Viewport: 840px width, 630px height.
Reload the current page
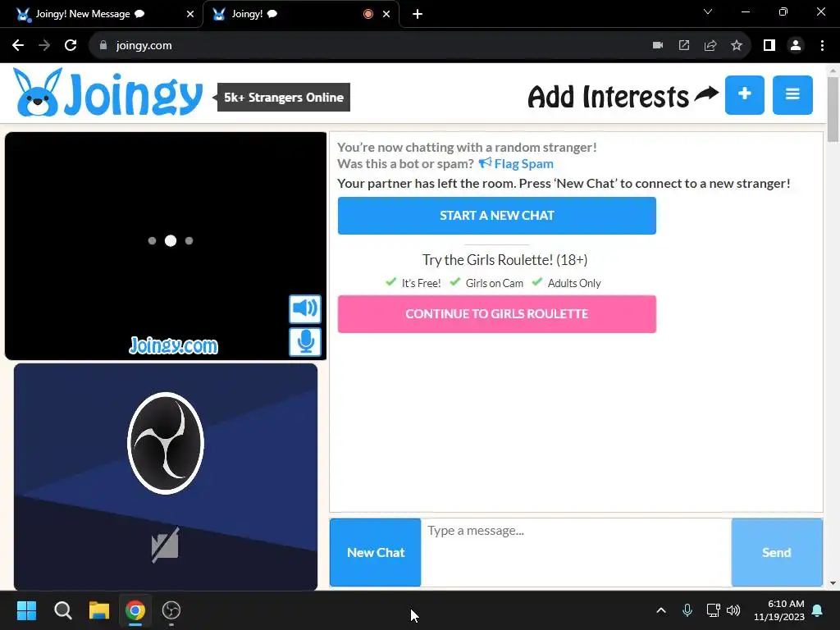click(x=71, y=46)
